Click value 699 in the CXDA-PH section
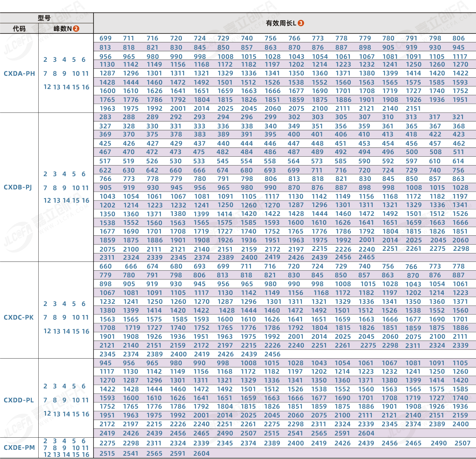Image resolution: width=476 pixels, height=459 pixels. [x=106, y=38]
